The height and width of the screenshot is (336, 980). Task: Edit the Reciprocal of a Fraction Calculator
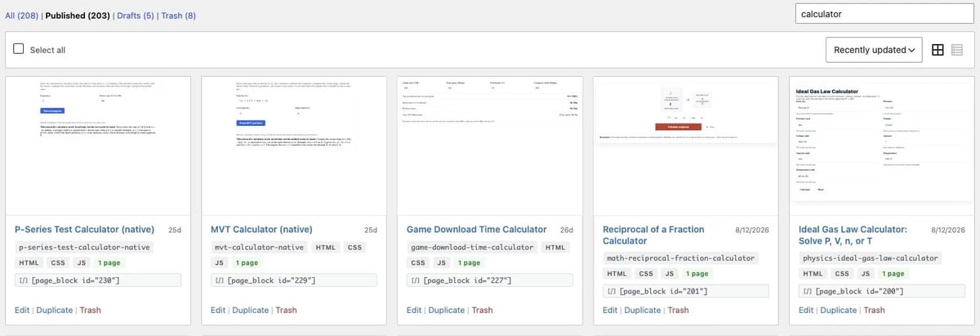610,311
